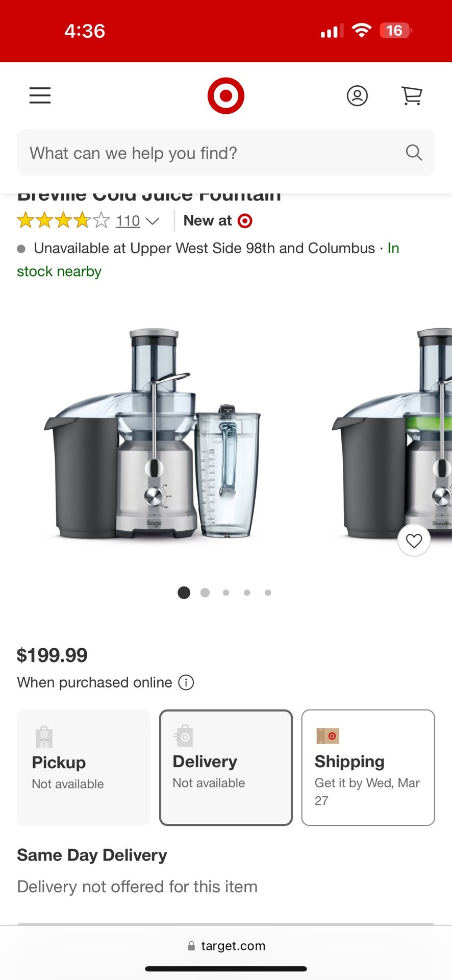
Task: Expand the ratings chevron next to 110
Action: click(153, 221)
